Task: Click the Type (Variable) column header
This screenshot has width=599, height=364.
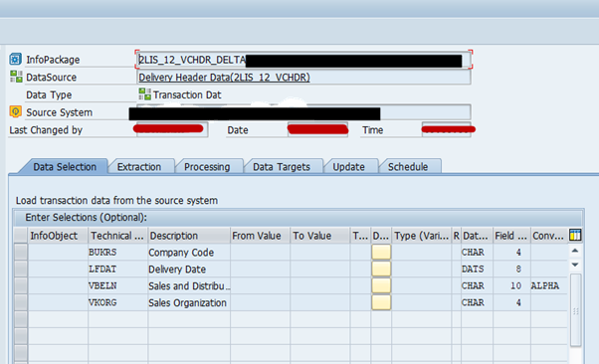Action: click(x=421, y=236)
